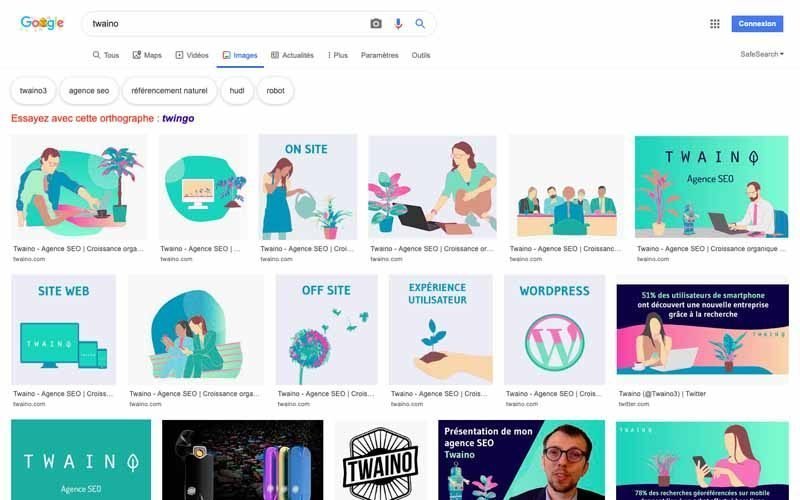
Task: Click caption under the OFF SITE image
Action: 326,394
